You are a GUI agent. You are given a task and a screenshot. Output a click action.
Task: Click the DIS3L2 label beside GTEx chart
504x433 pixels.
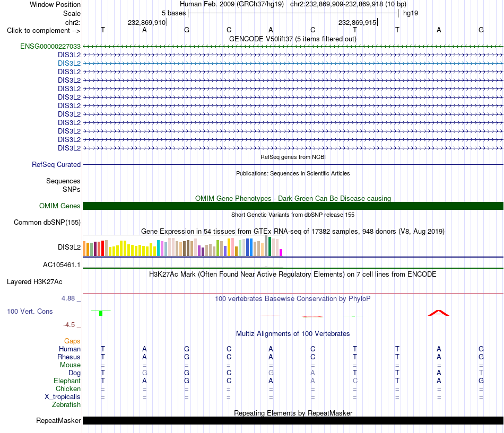tap(69, 247)
